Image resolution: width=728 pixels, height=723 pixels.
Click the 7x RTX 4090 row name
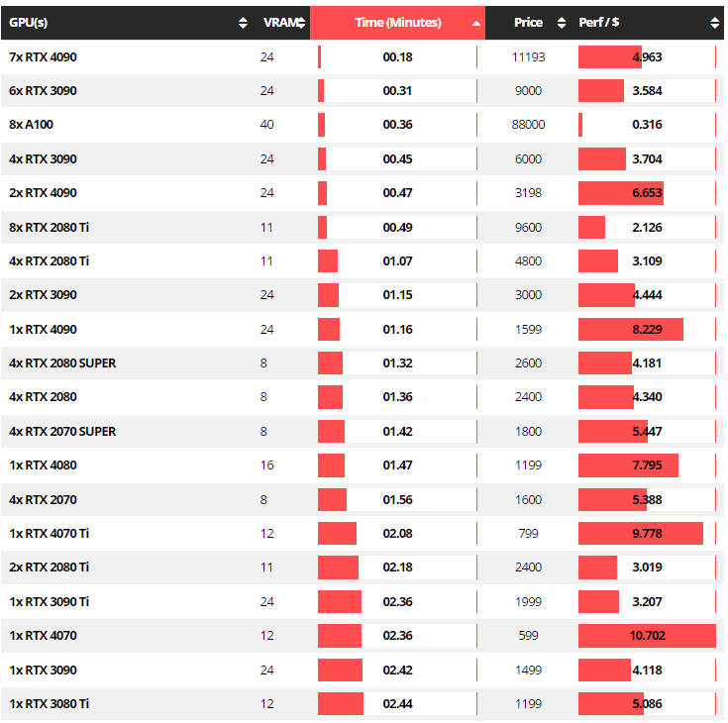[43, 57]
